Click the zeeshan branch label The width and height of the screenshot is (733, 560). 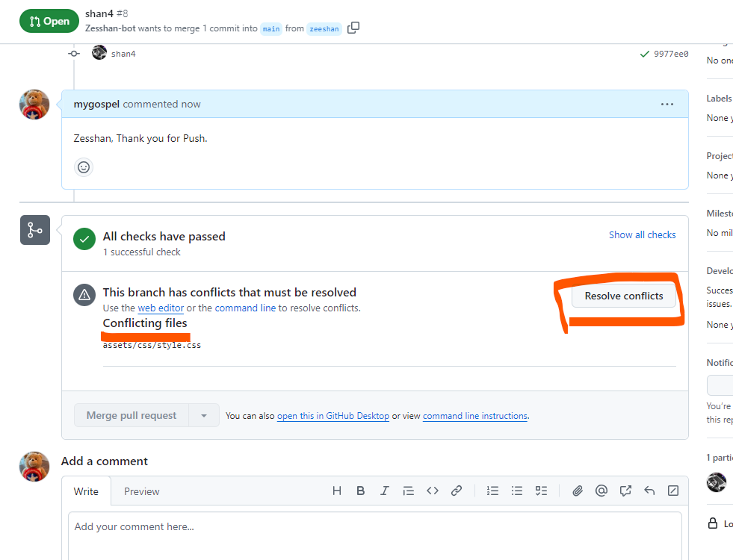point(324,29)
